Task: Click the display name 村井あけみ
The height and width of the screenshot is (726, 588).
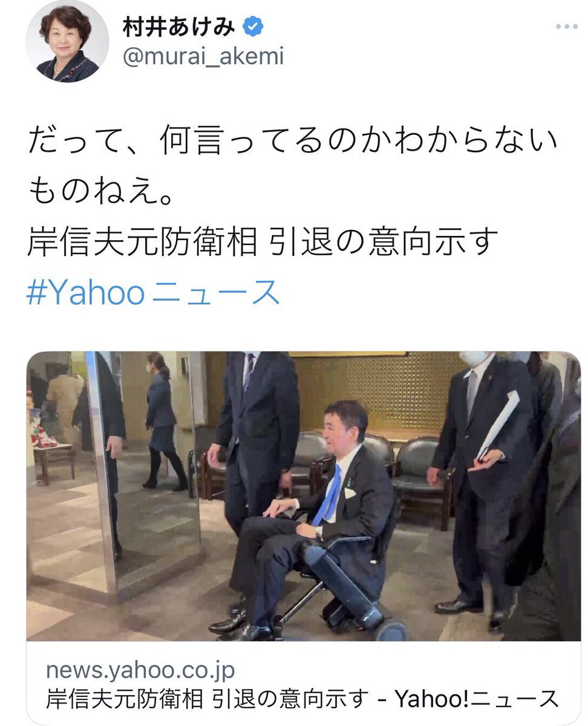Action: click(179, 28)
